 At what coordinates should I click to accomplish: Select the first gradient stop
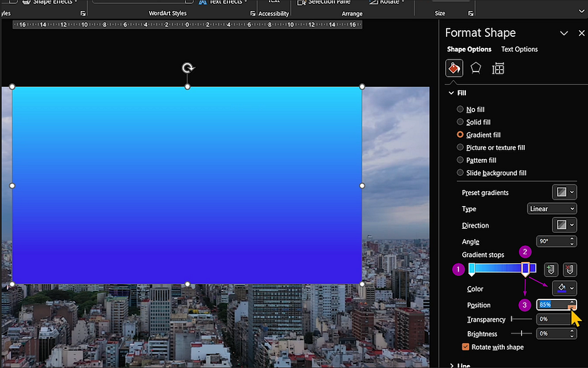(472, 269)
